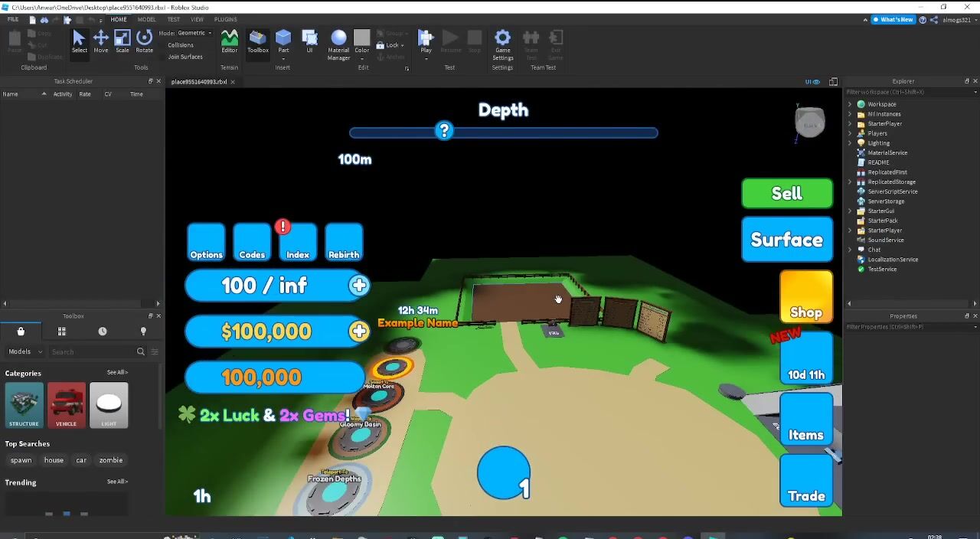Open the Toolbox Recent tab clock icon
Image resolution: width=980 pixels, height=539 pixels.
coord(102,332)
